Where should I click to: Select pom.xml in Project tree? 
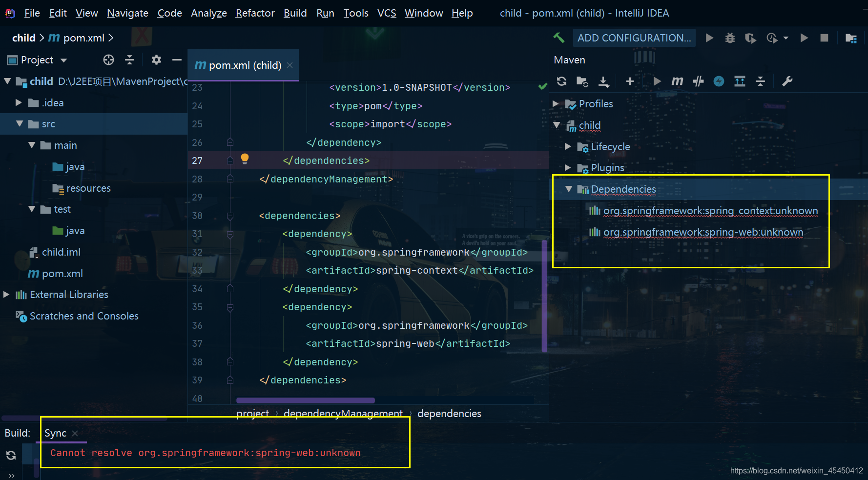coord(56,273)
